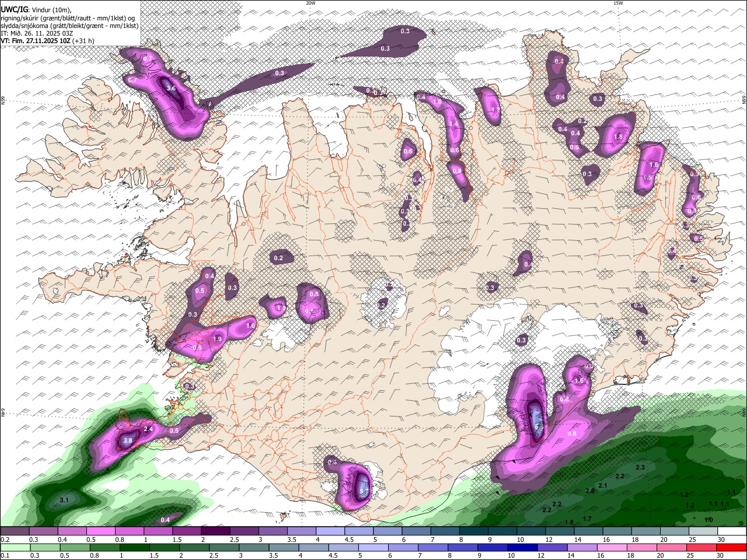The image size is (747, 560).
Task: Click the '1.4' snowfall value in the north
Action: tap(454, 124)
